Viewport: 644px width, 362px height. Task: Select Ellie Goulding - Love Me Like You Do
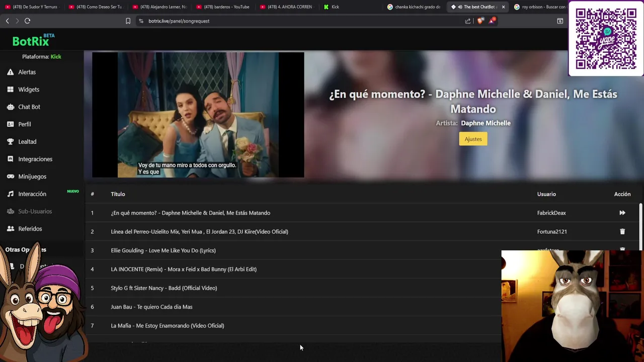coord(163,250)
